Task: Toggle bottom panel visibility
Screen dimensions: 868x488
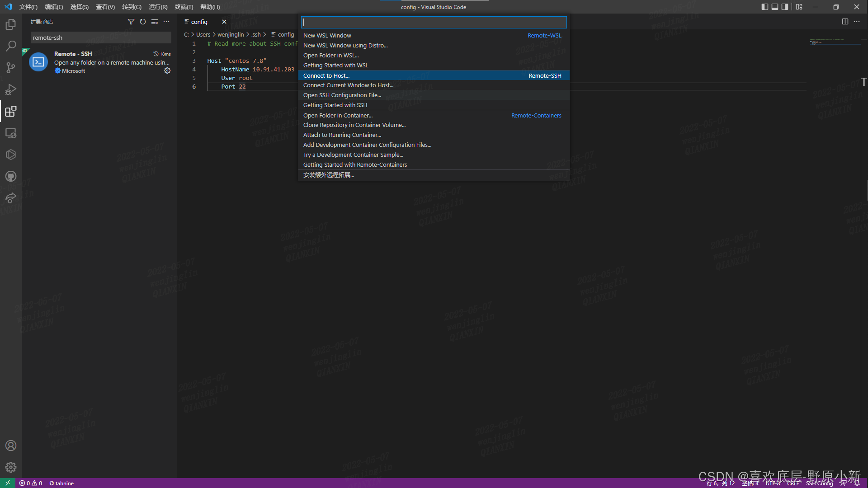Action: point(775,7)
